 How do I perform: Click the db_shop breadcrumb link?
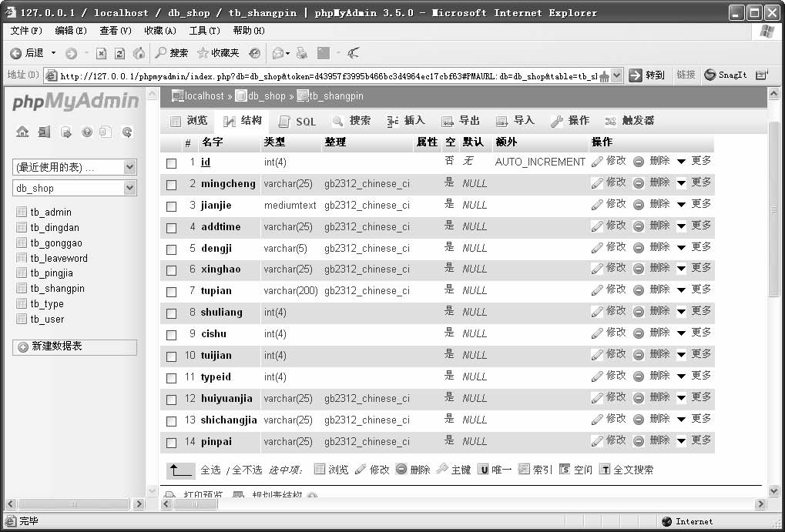coord(267,95)
